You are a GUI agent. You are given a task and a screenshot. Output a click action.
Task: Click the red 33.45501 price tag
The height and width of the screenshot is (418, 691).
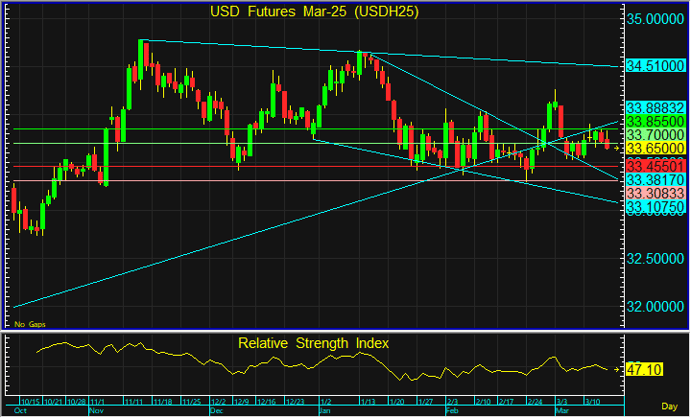pyautogui.click(x=655, y=164)
